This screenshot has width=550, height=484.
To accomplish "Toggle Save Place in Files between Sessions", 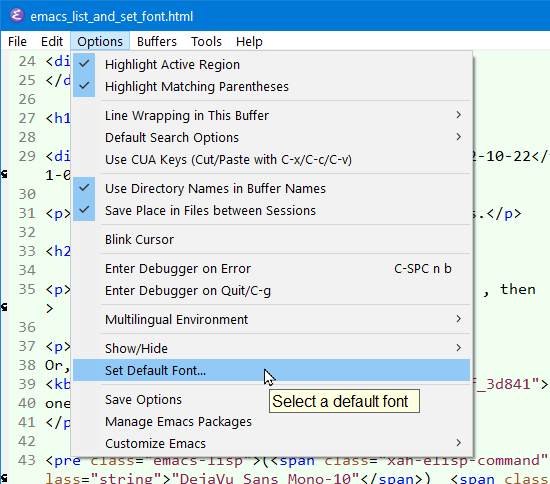I will coord(271,210).
